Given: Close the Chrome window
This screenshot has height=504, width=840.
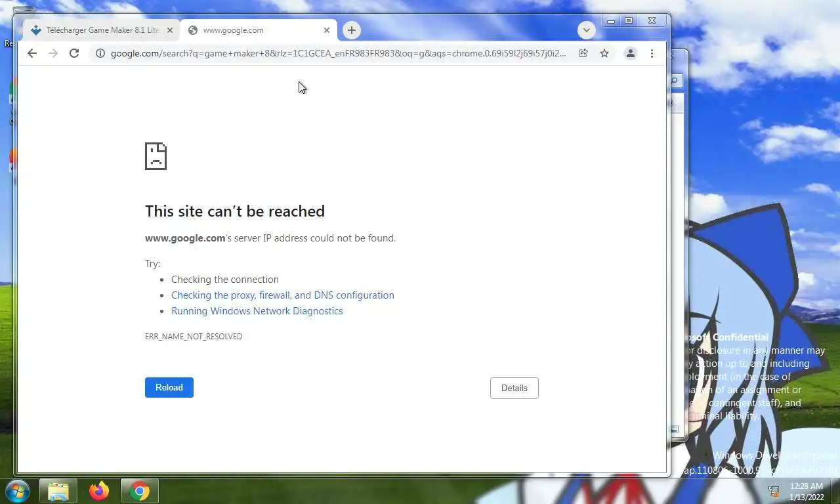Looking at the screenshot, I should point(652,21).
